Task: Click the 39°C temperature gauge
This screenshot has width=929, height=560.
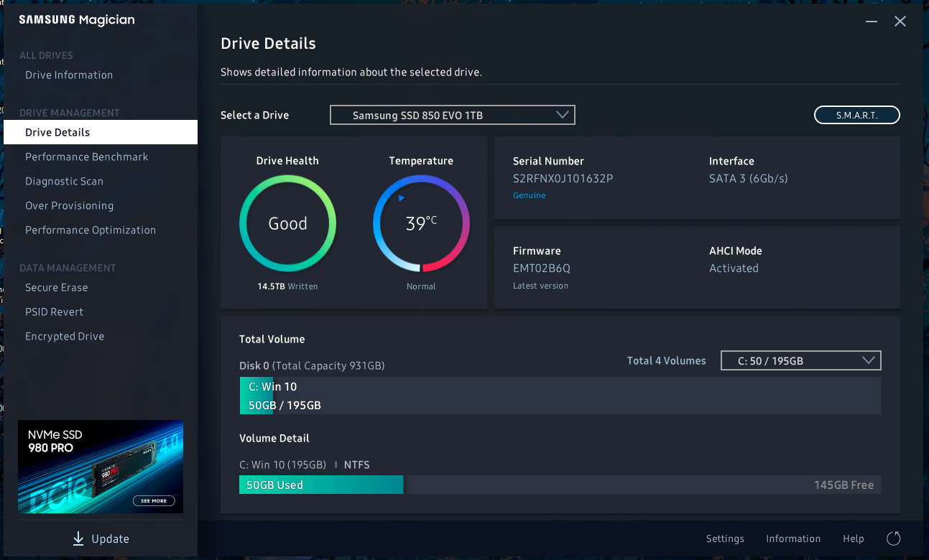Action: pyautogui.click(x=421, y=223)
